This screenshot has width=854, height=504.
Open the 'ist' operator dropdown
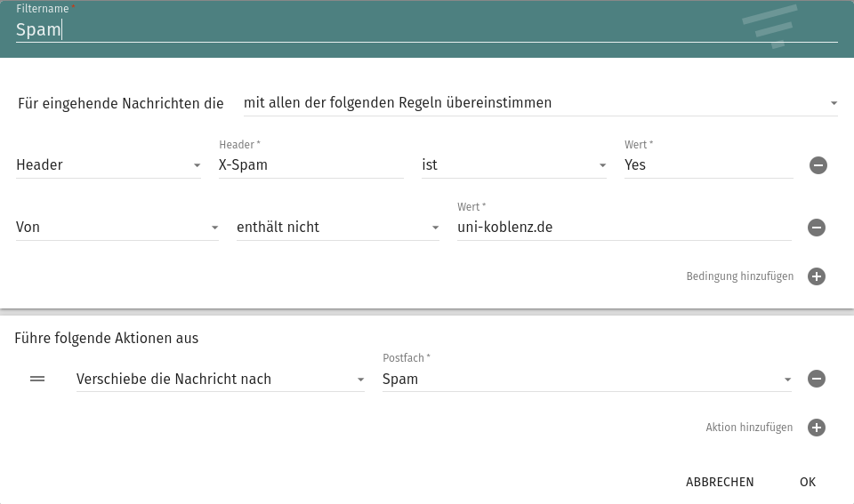tap(513, 165)
